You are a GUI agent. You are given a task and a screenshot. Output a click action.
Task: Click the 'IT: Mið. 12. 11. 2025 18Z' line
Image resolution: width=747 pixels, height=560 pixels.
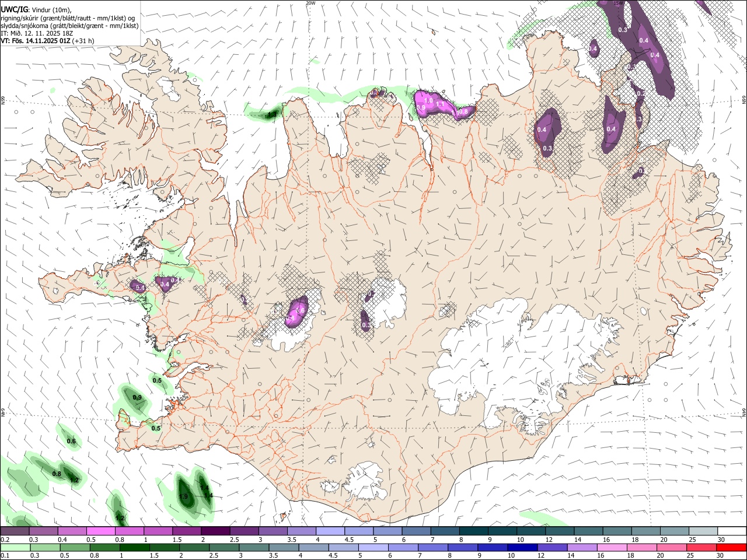(x=37, y=33)
